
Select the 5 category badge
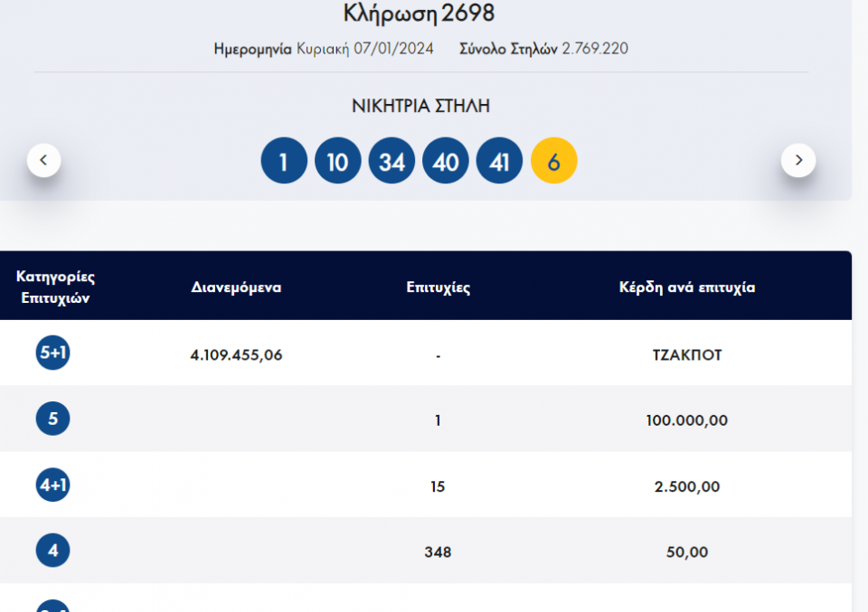[52, 419]
